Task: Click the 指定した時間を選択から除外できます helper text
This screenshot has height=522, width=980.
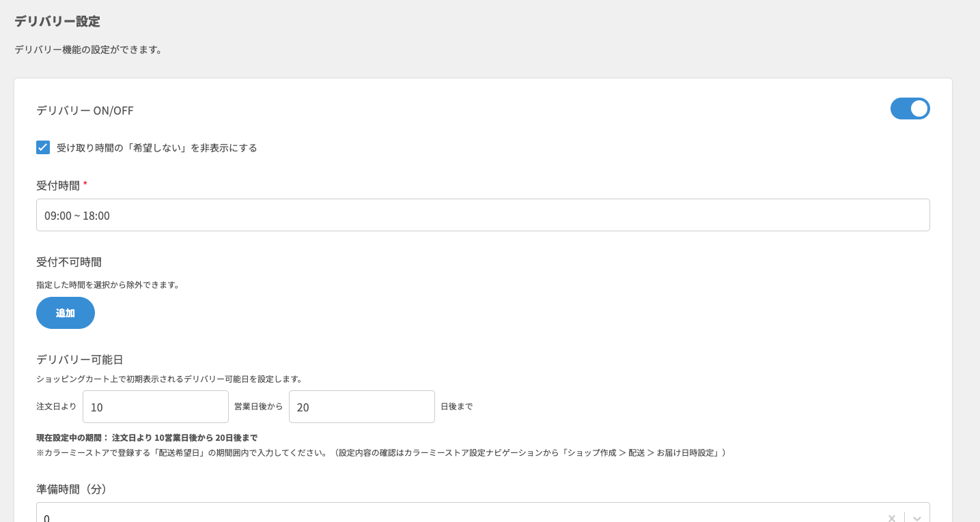Action: click(x=108, y=285)
